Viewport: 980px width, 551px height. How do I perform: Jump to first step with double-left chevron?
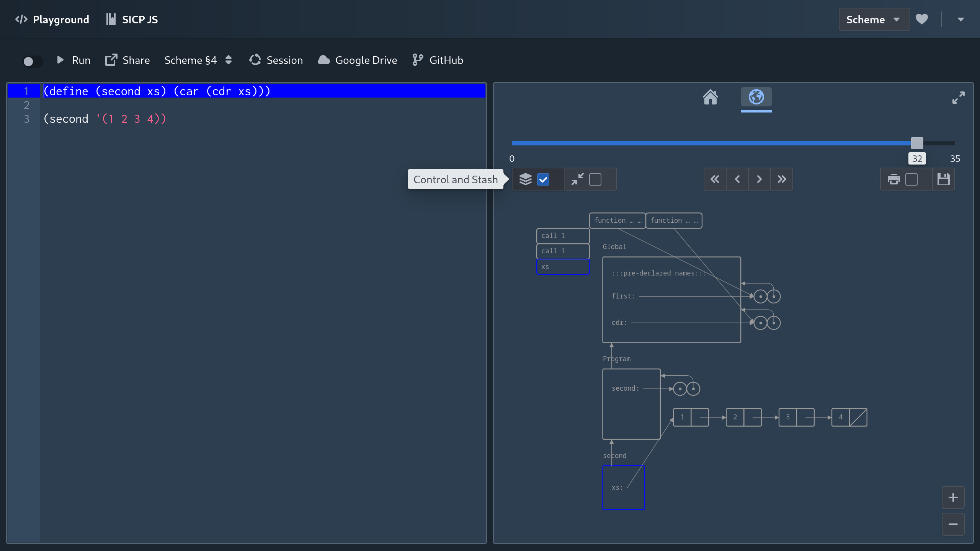click(715, 179)
